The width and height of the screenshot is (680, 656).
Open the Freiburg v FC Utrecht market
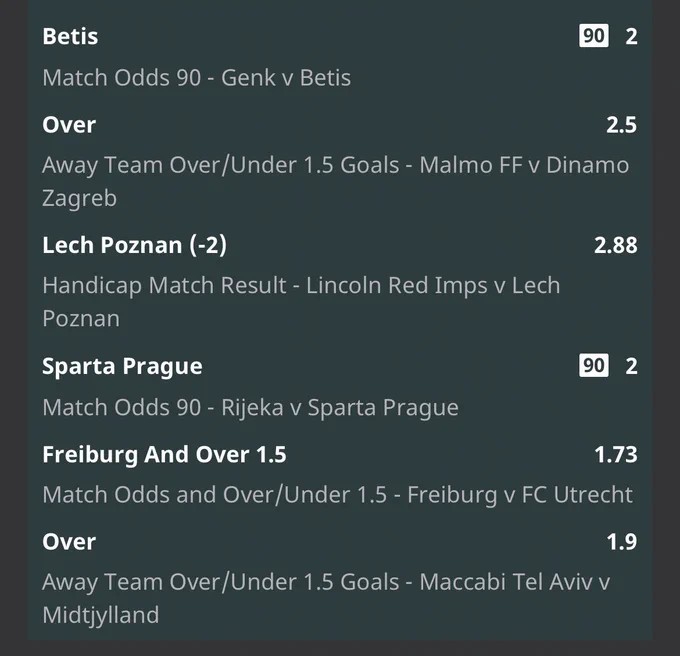[337, 495]
